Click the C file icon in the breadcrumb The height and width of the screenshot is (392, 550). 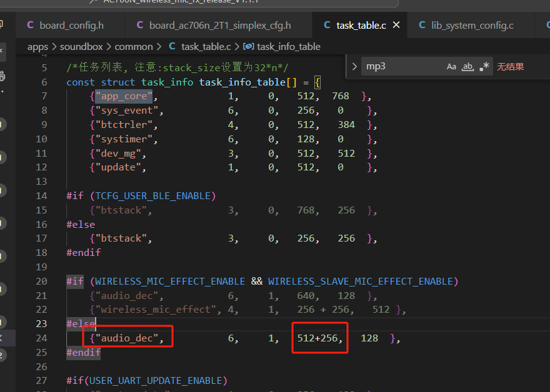coord(172,46)
